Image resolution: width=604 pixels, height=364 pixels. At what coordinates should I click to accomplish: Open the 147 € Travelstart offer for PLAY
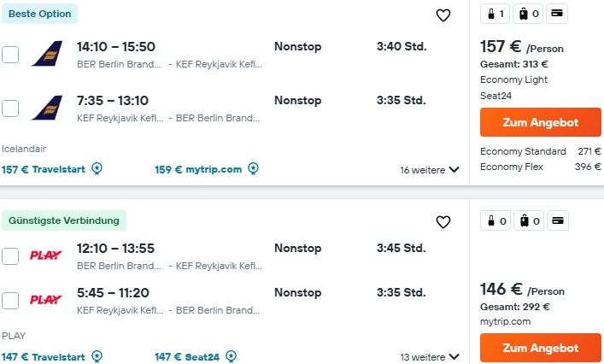click(44, 357)
